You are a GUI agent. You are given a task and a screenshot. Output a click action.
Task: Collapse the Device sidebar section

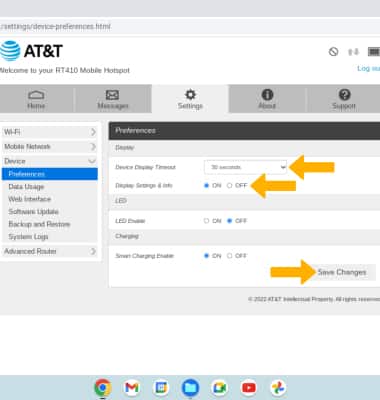[x=49, y=161]
